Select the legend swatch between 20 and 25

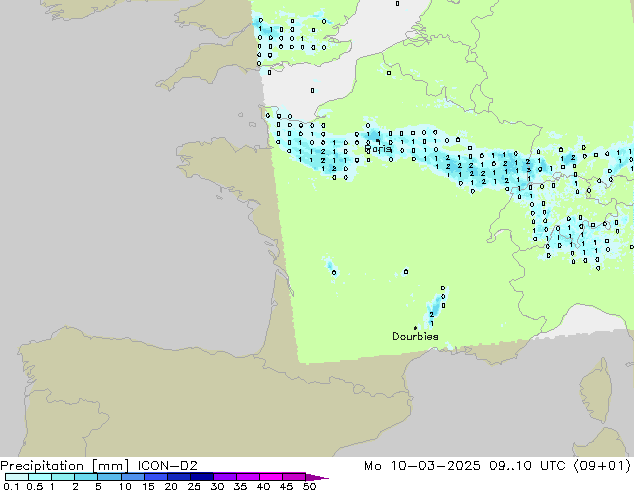(x=178, y=477)
